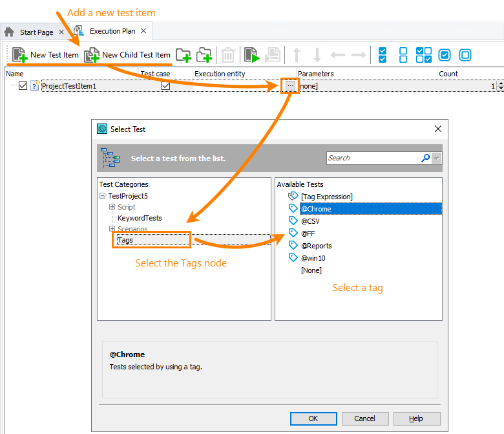Click the uncheck all items icon
Screen dimensions: 504x434
point(403,55)
